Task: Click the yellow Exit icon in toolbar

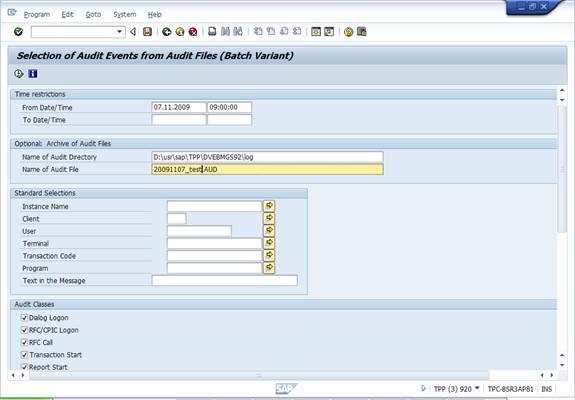Action: tap(180, 32)
